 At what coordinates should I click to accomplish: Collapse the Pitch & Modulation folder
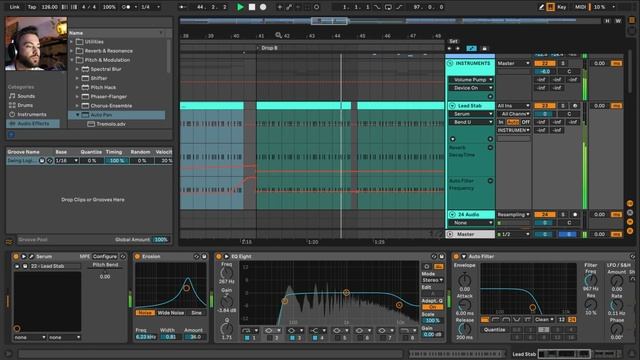[x=72, y=60]
